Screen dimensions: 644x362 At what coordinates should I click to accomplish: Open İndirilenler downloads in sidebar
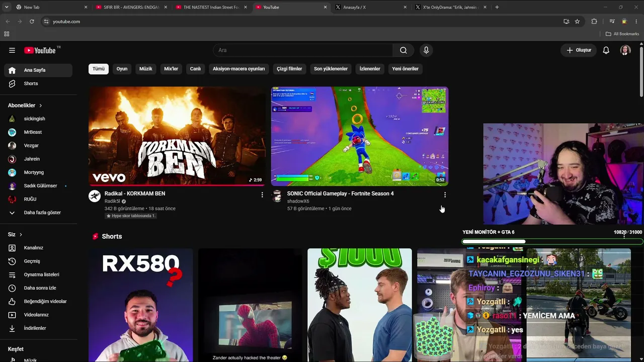pos(38,328)
